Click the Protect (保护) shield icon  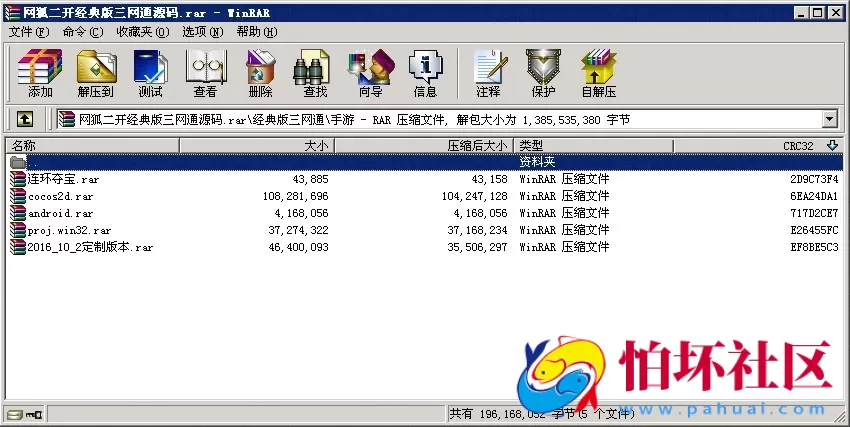click(x=543, y=73)
